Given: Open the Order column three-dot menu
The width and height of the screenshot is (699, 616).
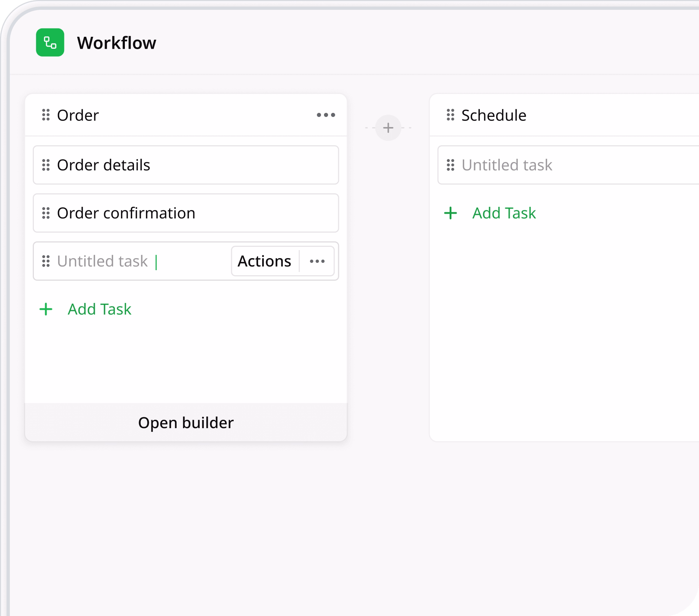Looking at the screenshot, I should (326, 115).
